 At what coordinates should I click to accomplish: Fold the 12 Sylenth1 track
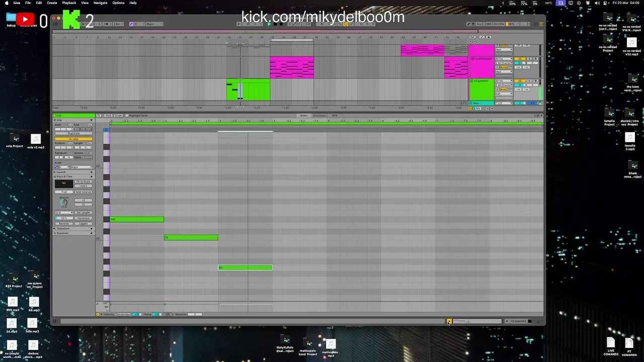tap(471, 81)
